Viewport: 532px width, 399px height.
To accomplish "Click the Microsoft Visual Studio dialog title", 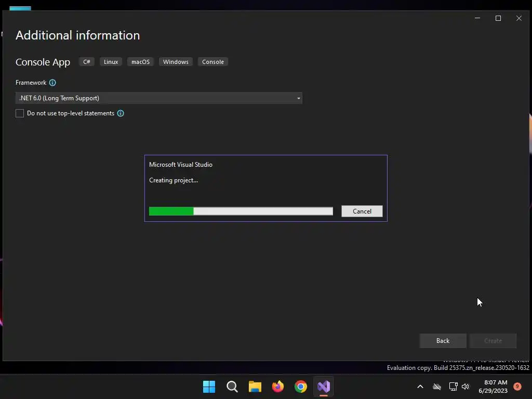I will (181, 165).
